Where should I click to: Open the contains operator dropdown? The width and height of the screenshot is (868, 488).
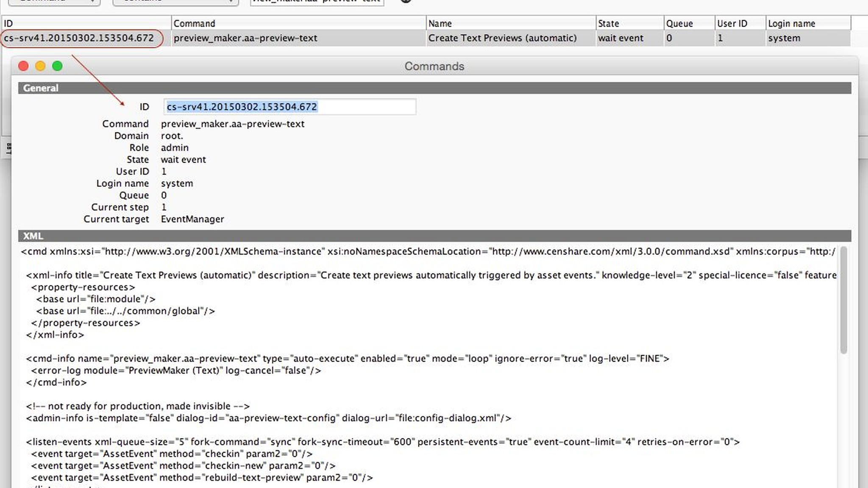pyautogui.click(x=175, y=2)
